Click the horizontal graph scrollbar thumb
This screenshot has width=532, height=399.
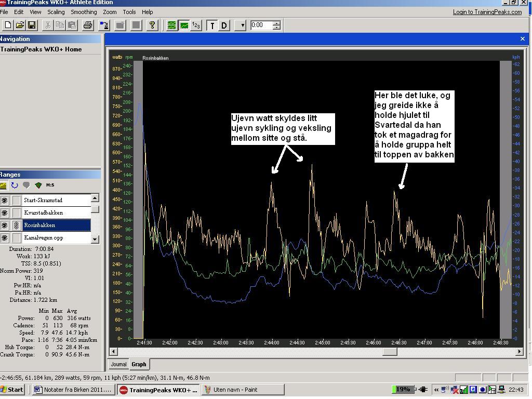pos(390,352)
